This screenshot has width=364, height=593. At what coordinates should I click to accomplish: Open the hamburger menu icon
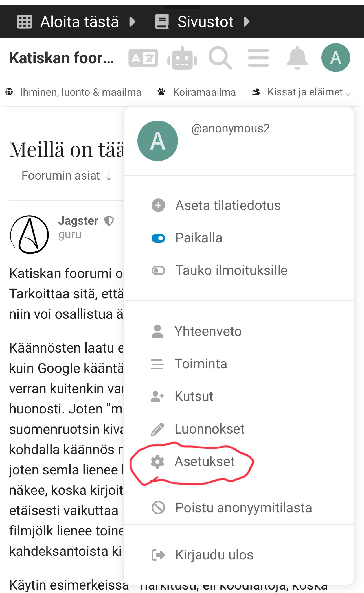pos(258,58)
